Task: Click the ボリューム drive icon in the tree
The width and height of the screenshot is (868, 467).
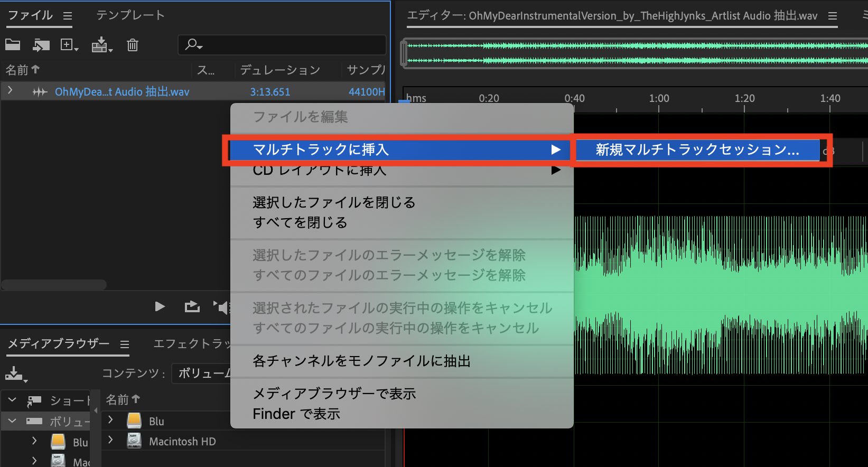Action: click(34, 421)
